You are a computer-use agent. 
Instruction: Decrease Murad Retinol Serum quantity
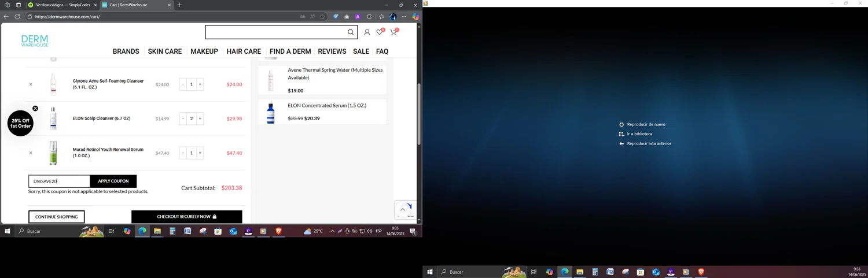183,153
